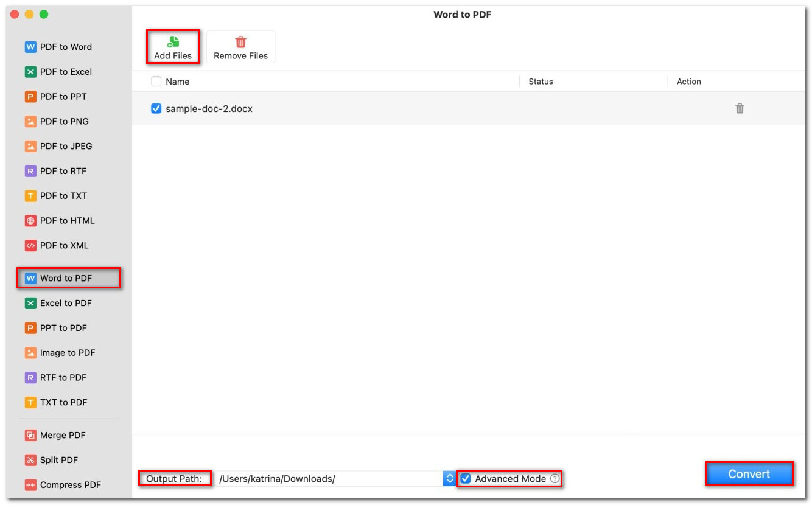Screen dimensions: 812x505
Task: Switch to PDF to Word
Action: [x=66, y=47]
